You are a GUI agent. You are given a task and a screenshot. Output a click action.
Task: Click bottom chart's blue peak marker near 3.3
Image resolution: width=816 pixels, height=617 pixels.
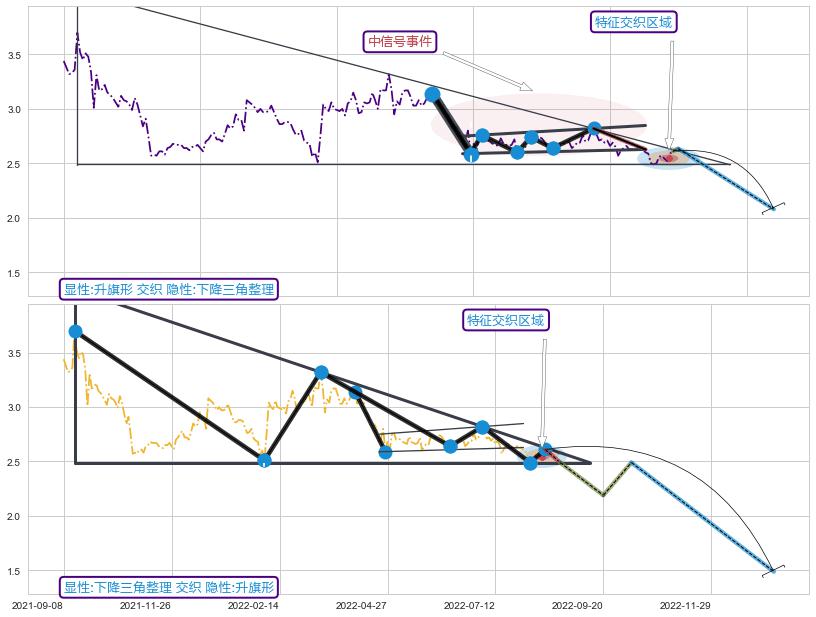tap(321, 372)
